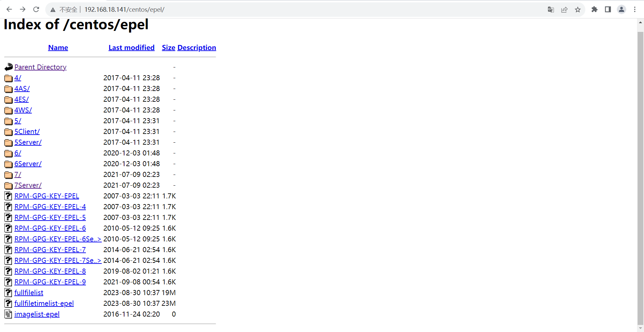The height and width of the screenshot is (332, 644).
Task: Click the unknown-file icon beside RPM-GPG-KEY-EPEL-4
Action: coord(8,206)
